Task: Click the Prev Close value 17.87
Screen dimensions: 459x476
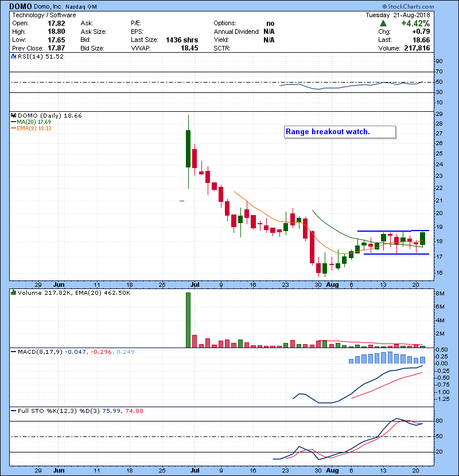Action: click(x=56, y=48)
